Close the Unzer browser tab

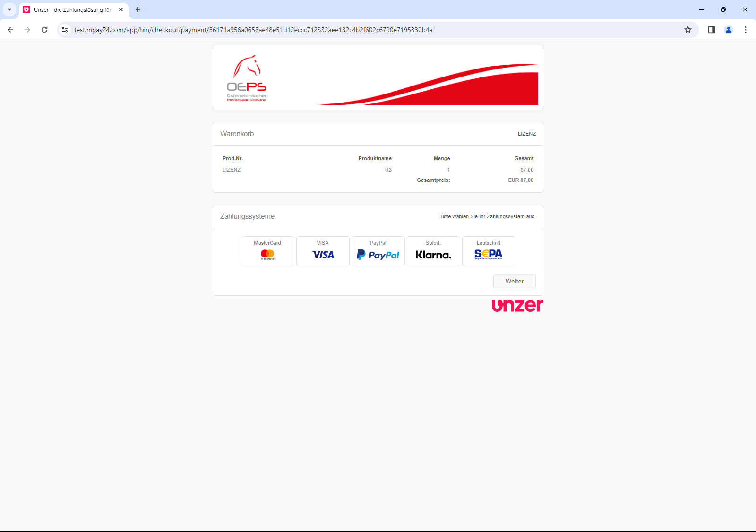[x=121, y=9]
